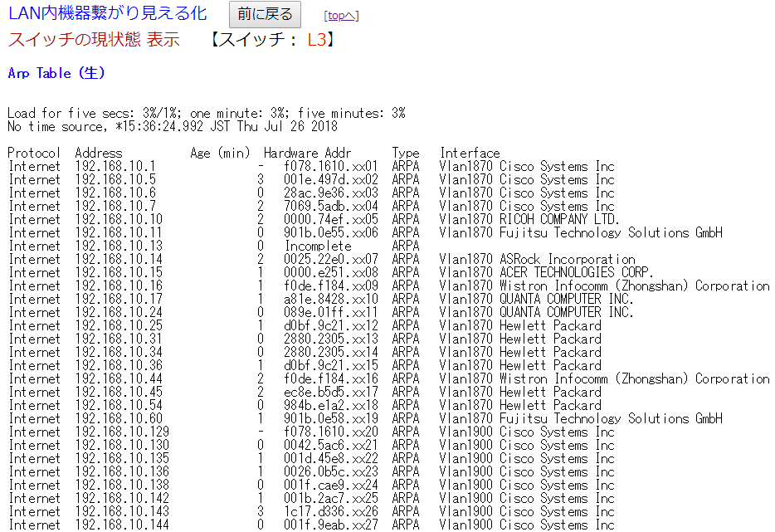This screenshot has width=775, height=532.
Task: Click the RICOH COMPANY LTD. vendor text
Action: pos(559,219)
